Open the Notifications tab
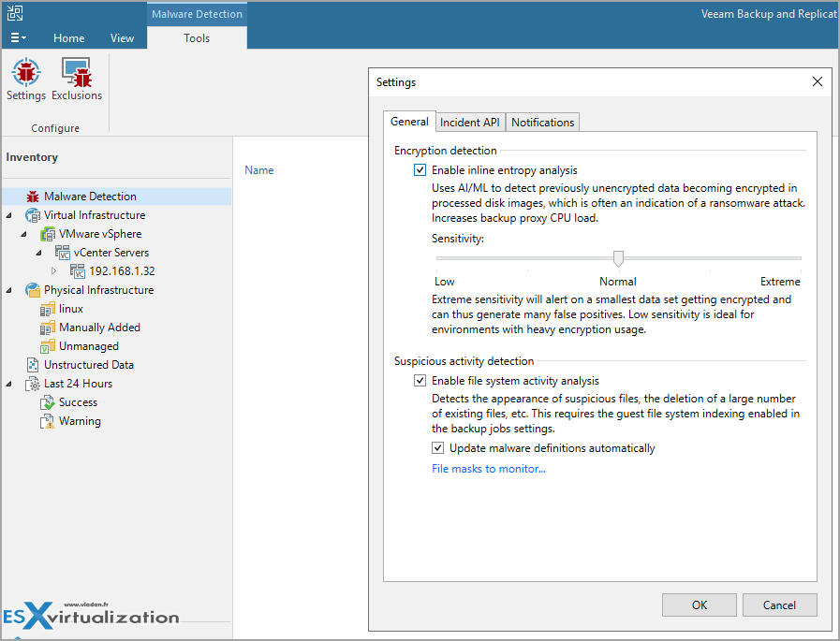 (542, 123)
